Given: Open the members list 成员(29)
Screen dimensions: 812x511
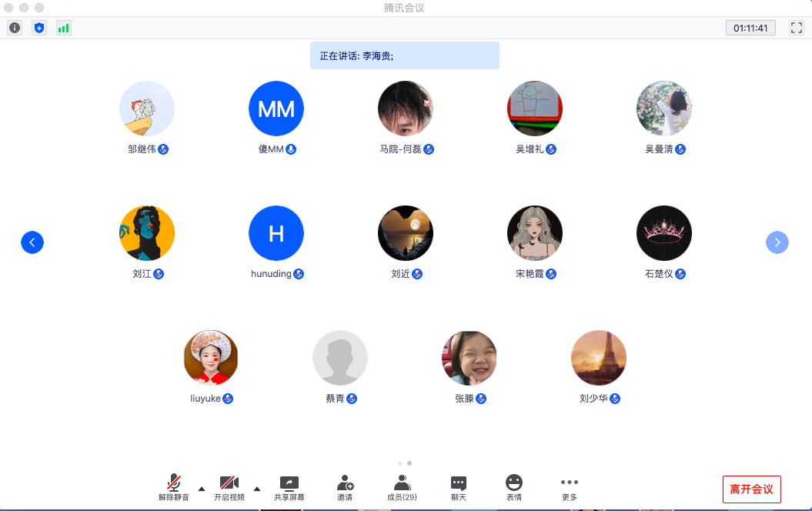Looking at the screenshot, I should click(402, 487).
